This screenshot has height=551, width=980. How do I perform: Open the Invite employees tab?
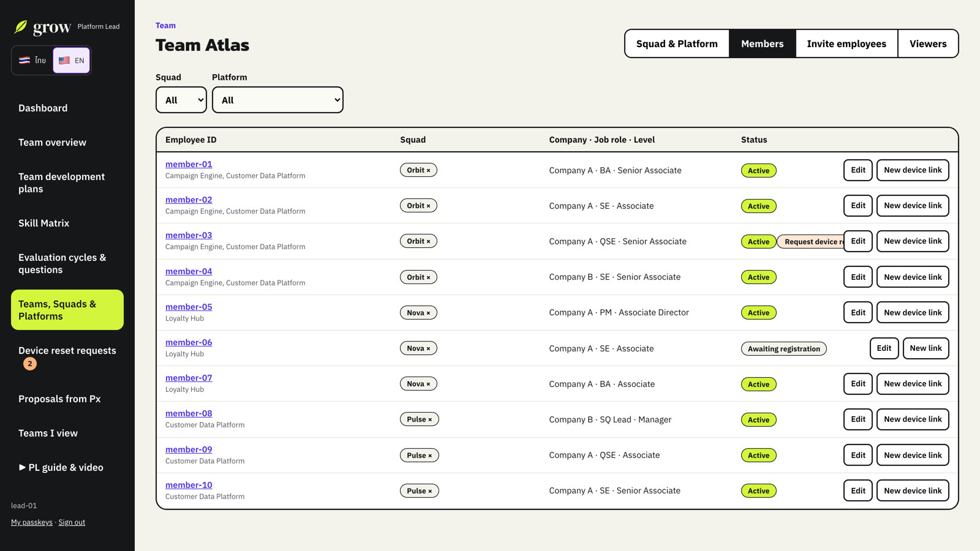[846, 43]
